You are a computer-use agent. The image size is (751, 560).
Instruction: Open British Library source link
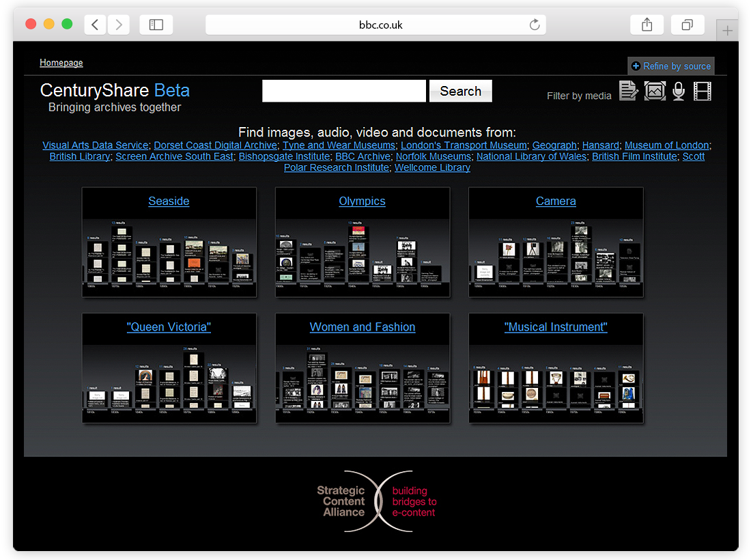[x=79, y=156]
